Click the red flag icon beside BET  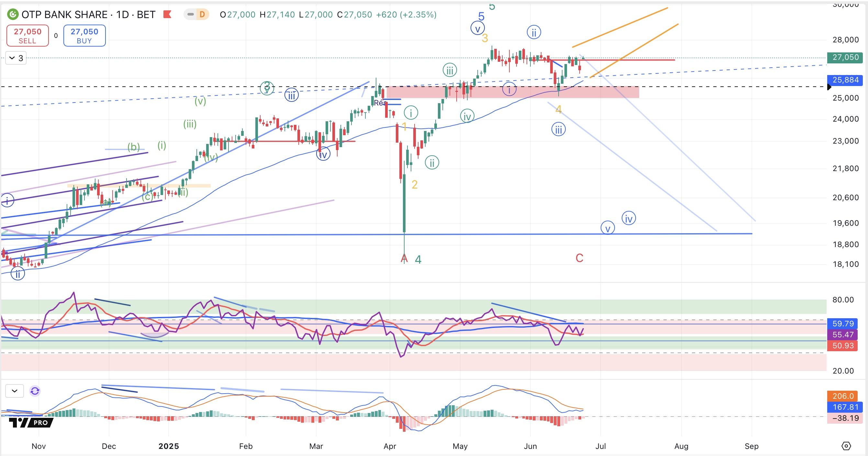coord(167,15)
